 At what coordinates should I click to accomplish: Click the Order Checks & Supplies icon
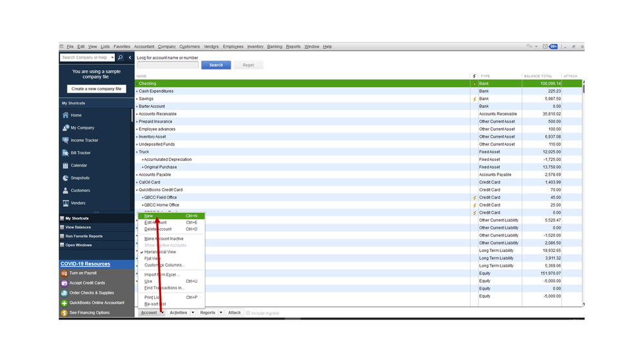tap(64, 293)
